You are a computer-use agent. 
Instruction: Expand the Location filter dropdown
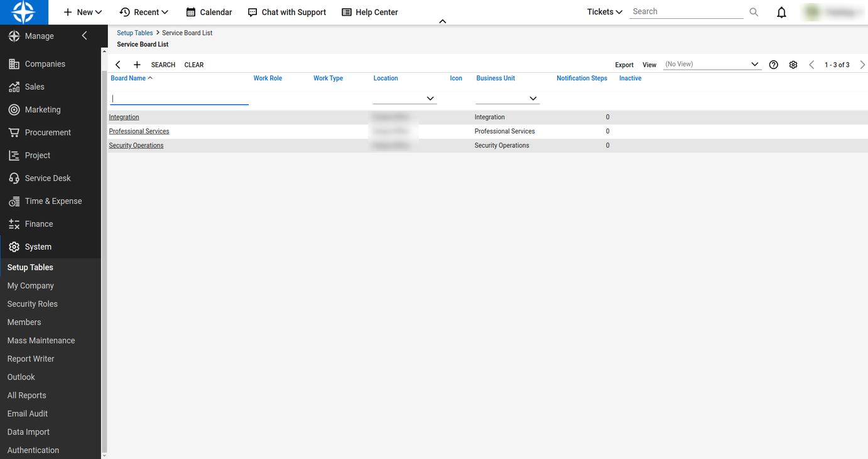pos(430,99)
